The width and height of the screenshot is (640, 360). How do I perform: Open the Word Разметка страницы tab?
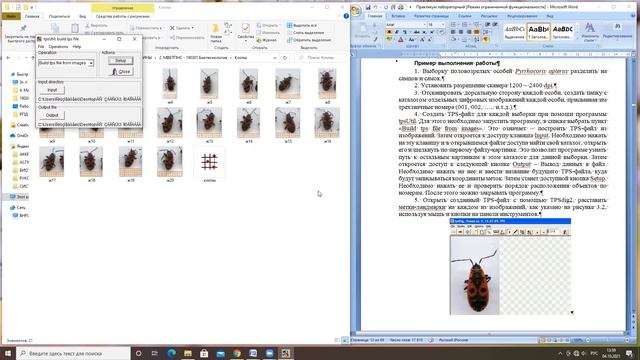tap(431, 16)
